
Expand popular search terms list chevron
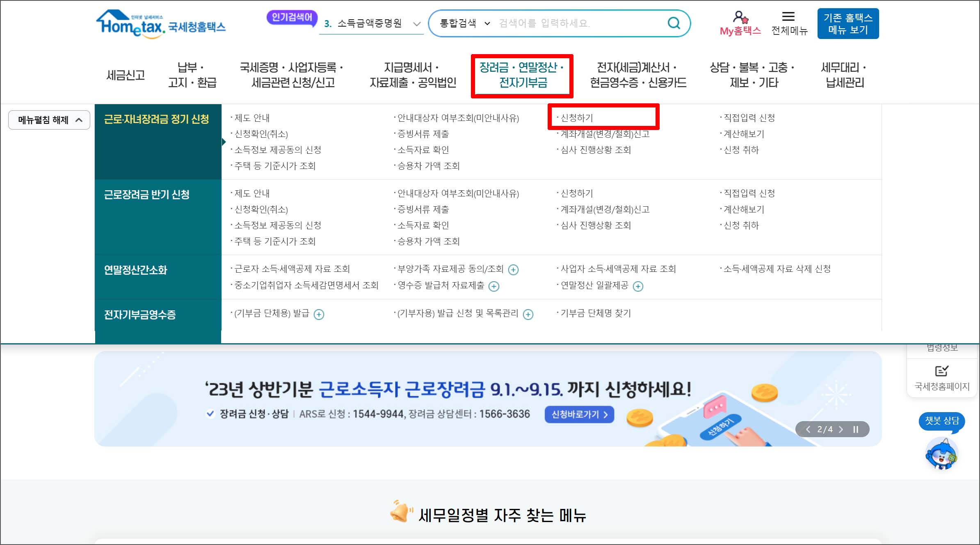(417, 24)
